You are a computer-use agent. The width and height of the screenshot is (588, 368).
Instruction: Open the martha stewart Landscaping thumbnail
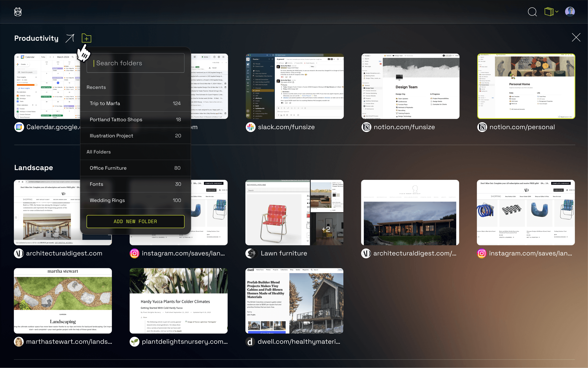[63, 301]
